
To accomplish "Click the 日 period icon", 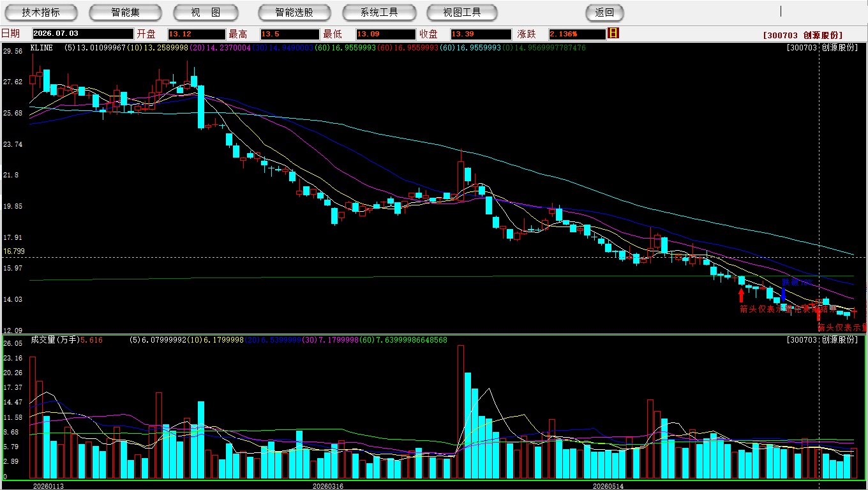I will pyautogui.click(x=613, y=33).
